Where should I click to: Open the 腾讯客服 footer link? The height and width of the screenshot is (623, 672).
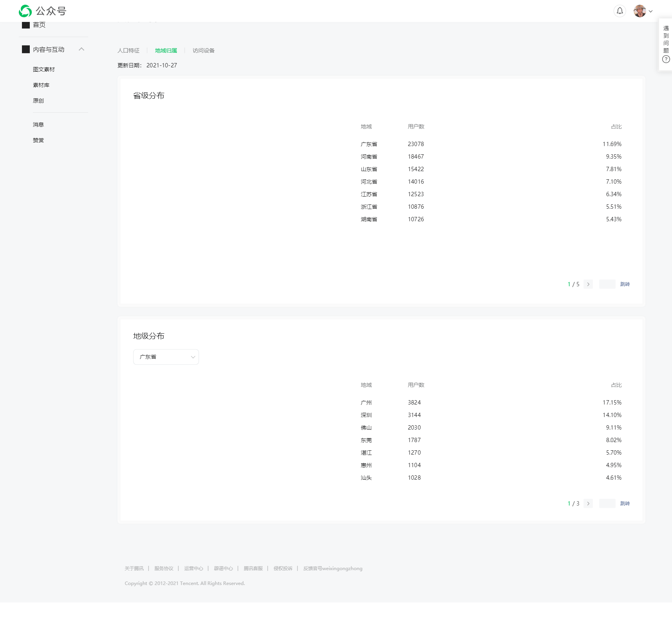(253, 569)
